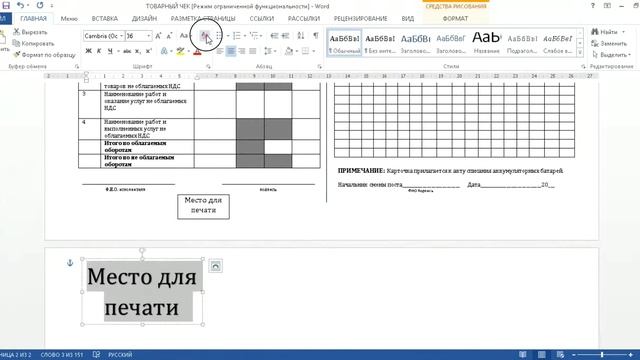The image size is (640, 360).
Task: Click the shading paint bucket icon
Action: point(289,51)
